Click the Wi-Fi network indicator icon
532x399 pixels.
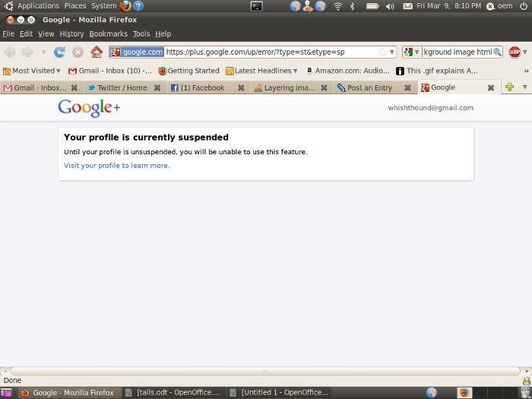pyautogui.click(x=338, y=6)
